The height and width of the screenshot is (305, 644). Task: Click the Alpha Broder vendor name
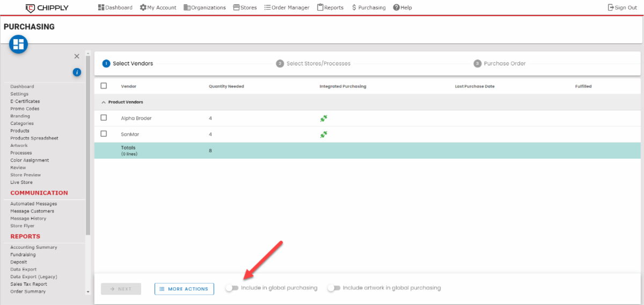point(136,118)
